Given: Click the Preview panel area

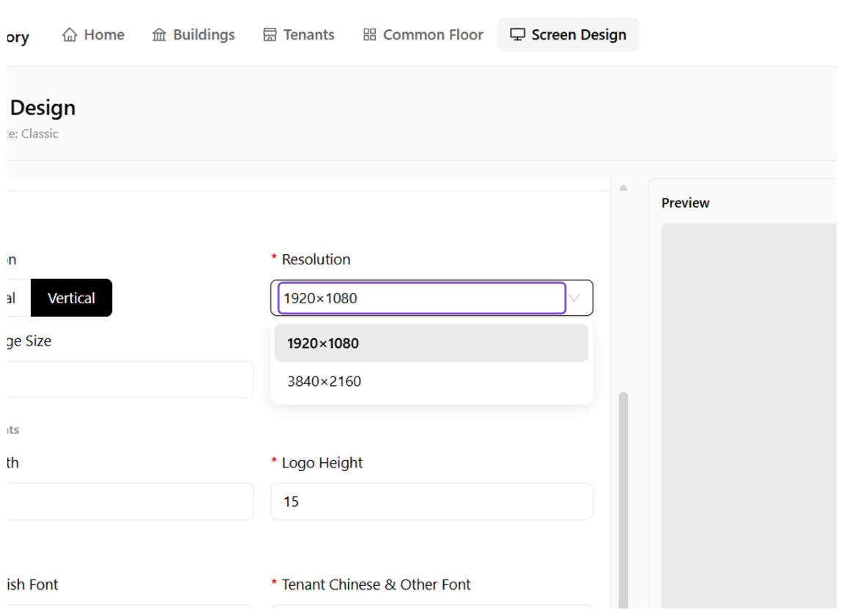Looking at the screenshot, I should [749, 415].
